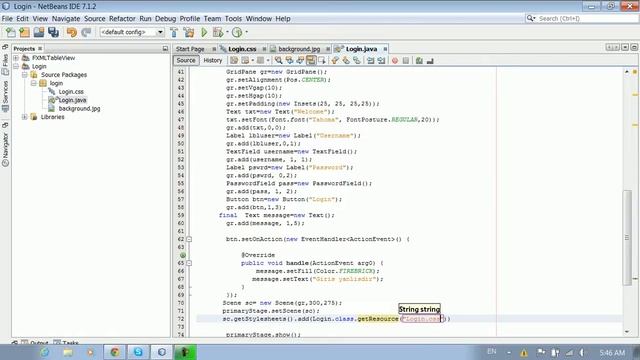Click the editor vertical scrollbar thumb

[x=627, y=238]
